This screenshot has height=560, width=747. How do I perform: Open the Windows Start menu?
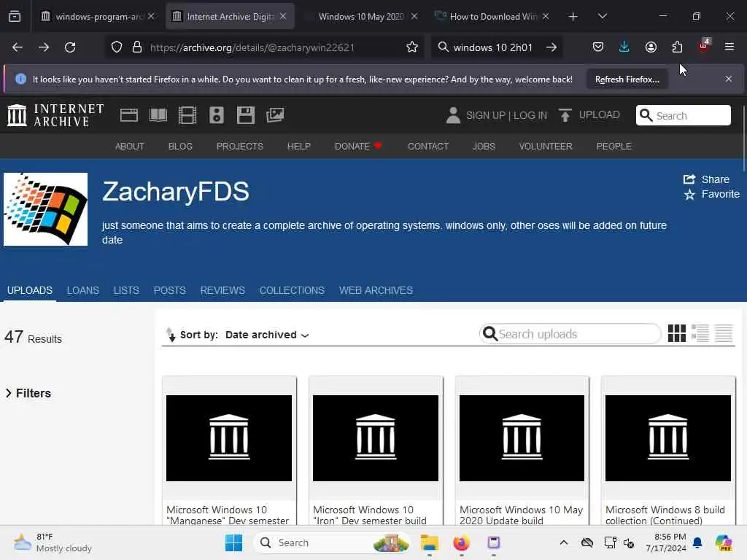[233, 542]
